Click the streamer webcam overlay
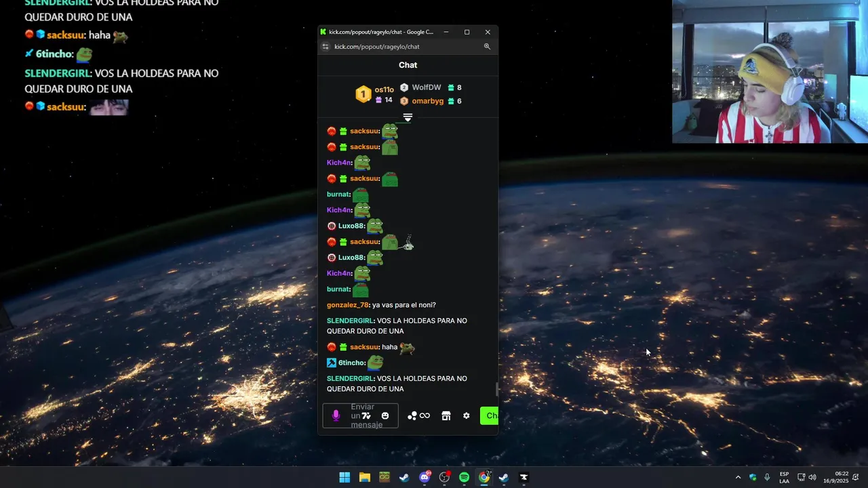868x488 pixels. coord(770,71)
